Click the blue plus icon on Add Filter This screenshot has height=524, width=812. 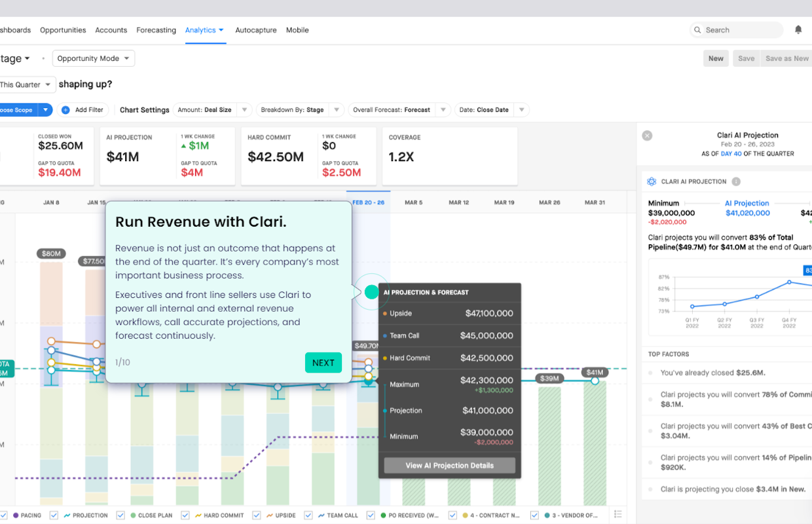(65, 110)
